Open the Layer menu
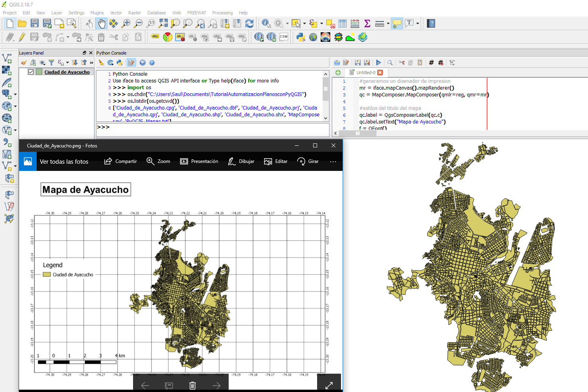Screen dimensions: 588x392 pos(57,13)
